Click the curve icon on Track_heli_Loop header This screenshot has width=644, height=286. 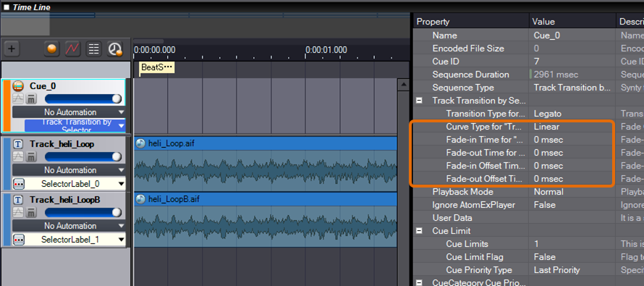[x=18, y=156]
